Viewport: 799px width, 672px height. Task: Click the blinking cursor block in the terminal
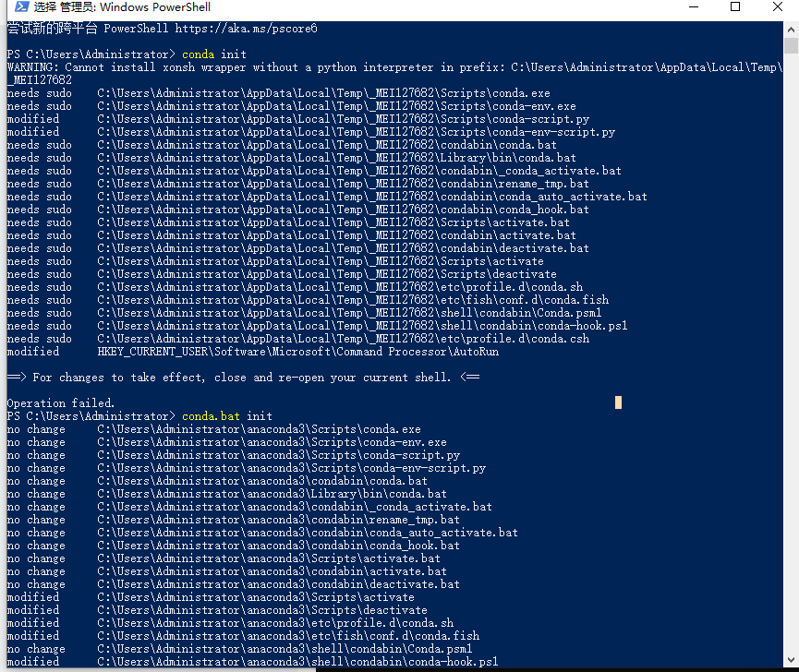pyautogui.click(x=618, y=402)
